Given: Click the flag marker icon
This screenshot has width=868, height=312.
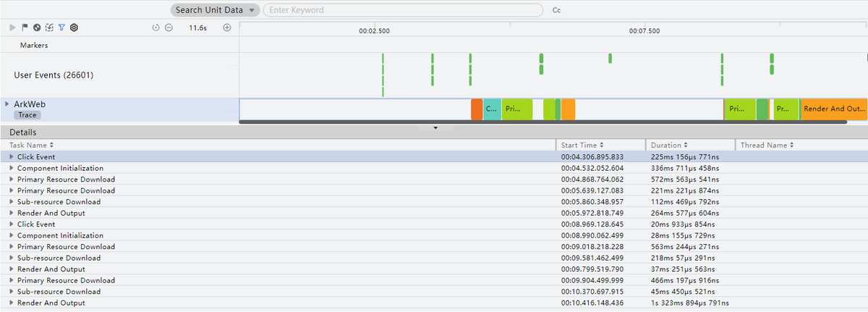Looking at the screenshot, I should click(x=25, y=28).
